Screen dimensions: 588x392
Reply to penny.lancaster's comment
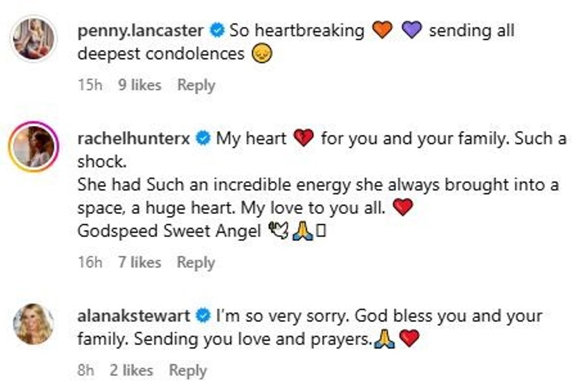pyautogui.click(x=196, y=85)
